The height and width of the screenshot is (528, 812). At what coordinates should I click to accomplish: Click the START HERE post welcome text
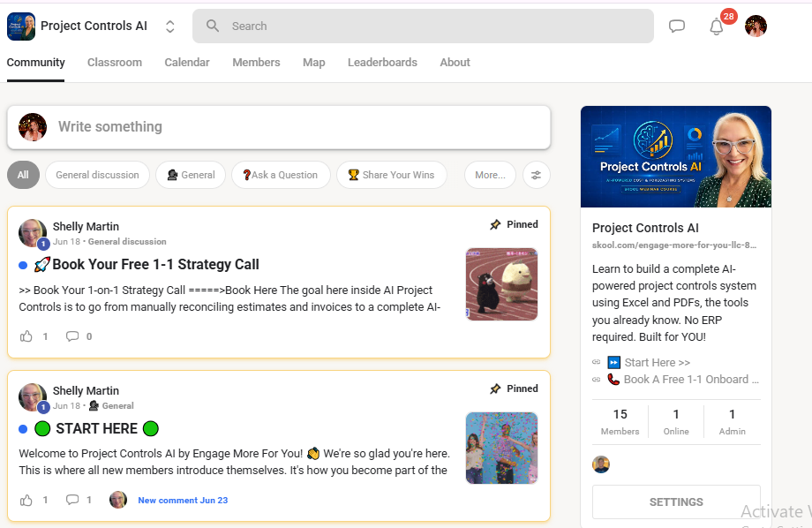234,462
